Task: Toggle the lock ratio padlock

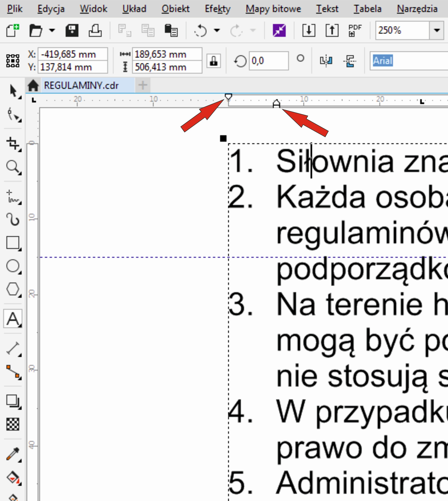Action: pyautogui.click(x=213, y=61)
